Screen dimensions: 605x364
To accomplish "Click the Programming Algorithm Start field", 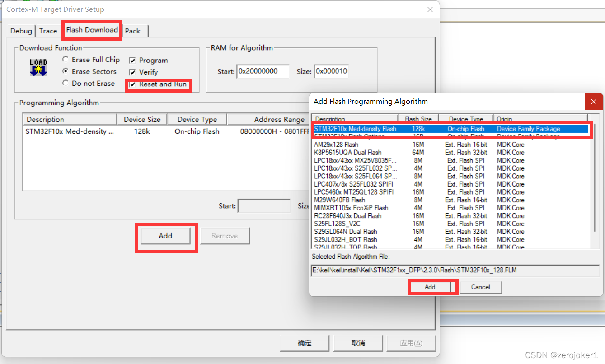I will click(264, 206).
